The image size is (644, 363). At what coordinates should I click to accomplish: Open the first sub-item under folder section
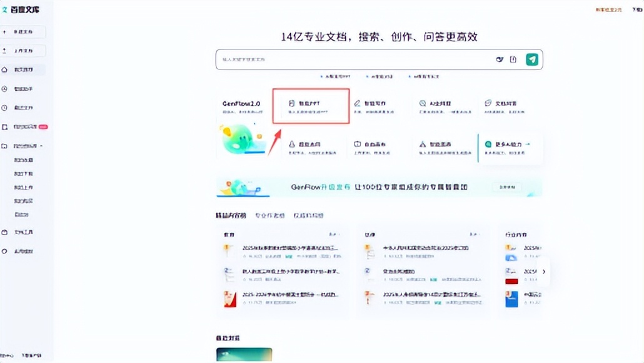(23, 160)
